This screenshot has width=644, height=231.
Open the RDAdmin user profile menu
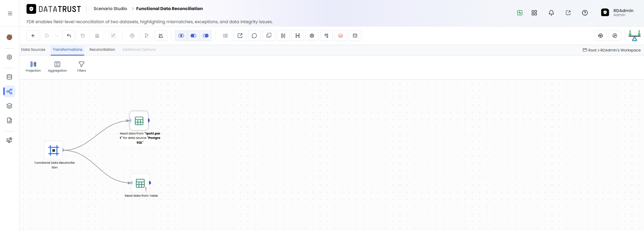coord(617,12)
